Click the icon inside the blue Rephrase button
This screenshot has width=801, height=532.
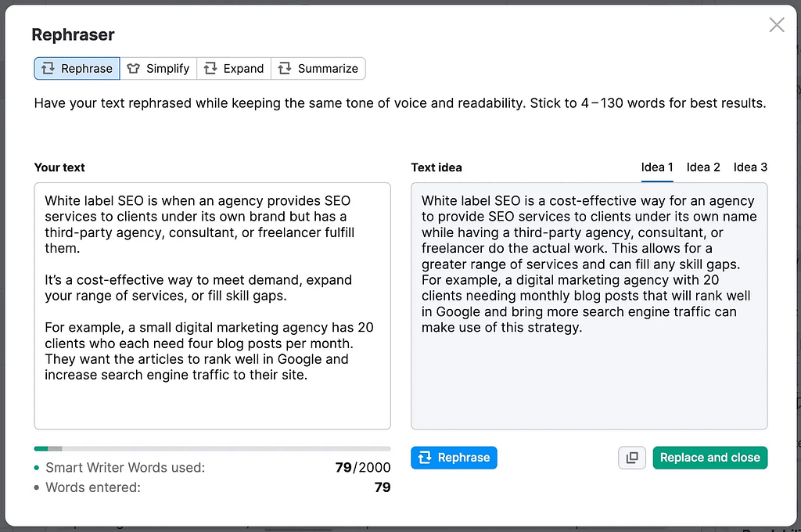point(425,458)
